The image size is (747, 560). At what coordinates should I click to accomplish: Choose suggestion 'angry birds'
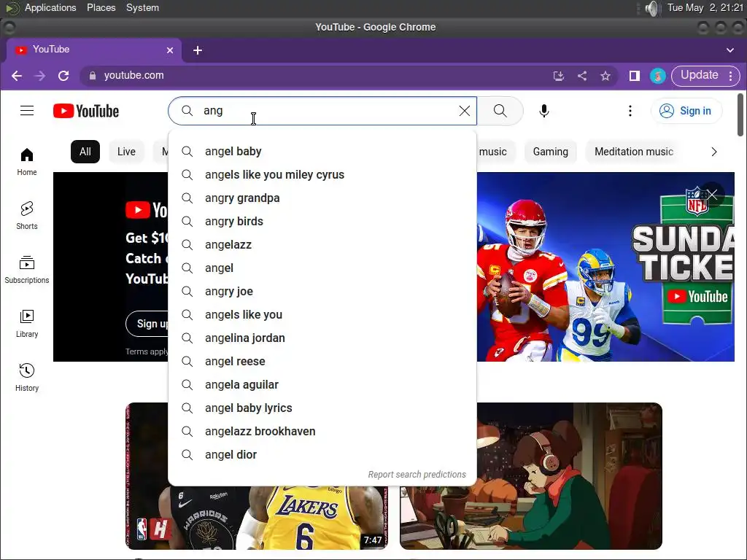click(x=322, y=222)
